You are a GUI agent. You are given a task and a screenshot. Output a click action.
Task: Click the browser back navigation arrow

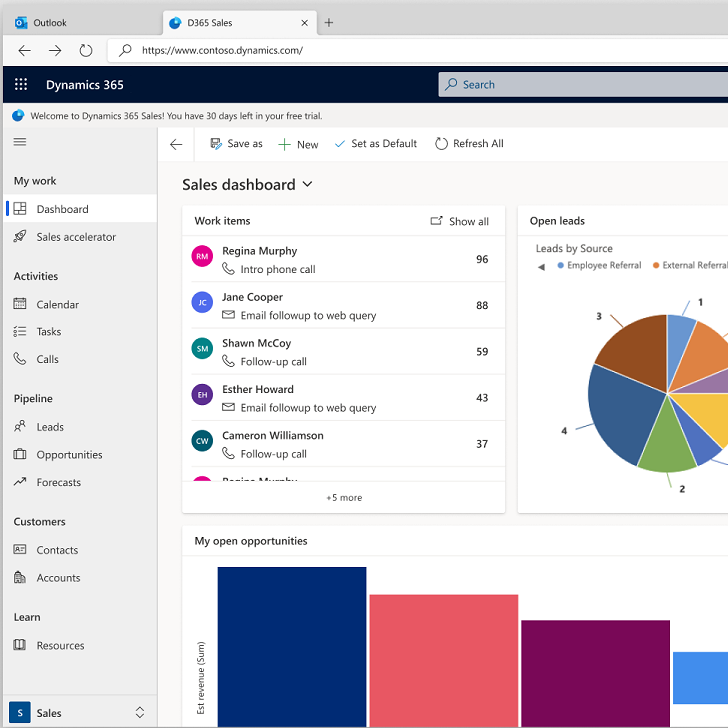pyautogui.click(x=24, y=50)
